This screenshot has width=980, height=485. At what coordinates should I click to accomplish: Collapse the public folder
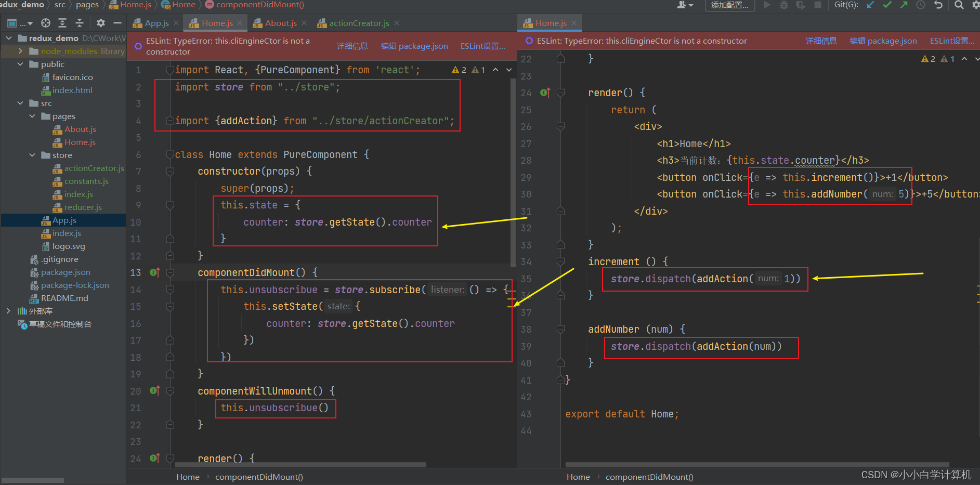point(20,64)
